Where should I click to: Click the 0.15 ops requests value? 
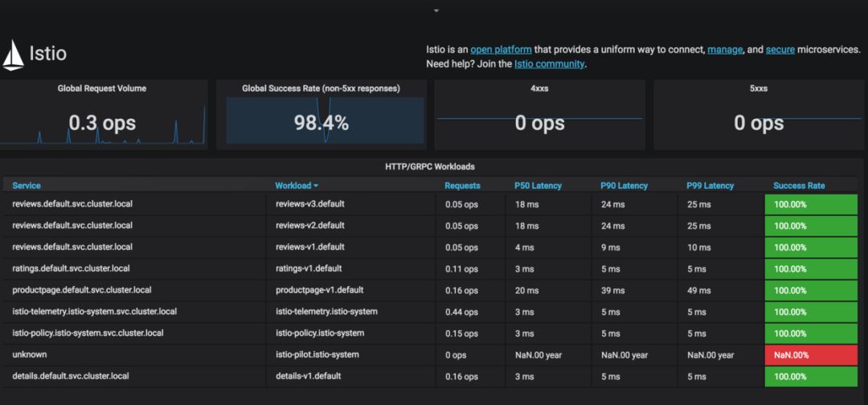(461, 333)
